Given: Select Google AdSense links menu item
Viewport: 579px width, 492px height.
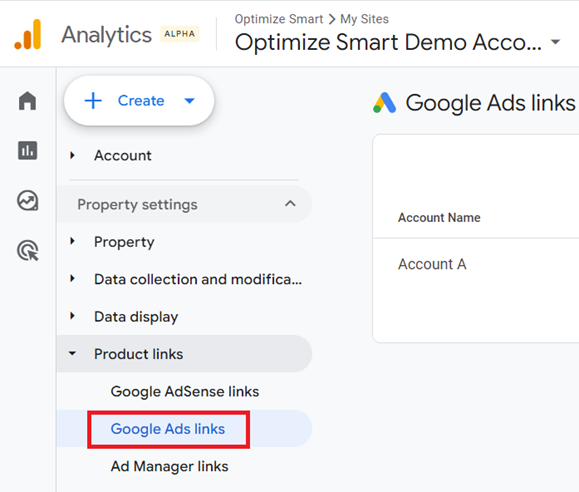Looking at the screenshot, I should pyautogui.click(x=185, y=392).
